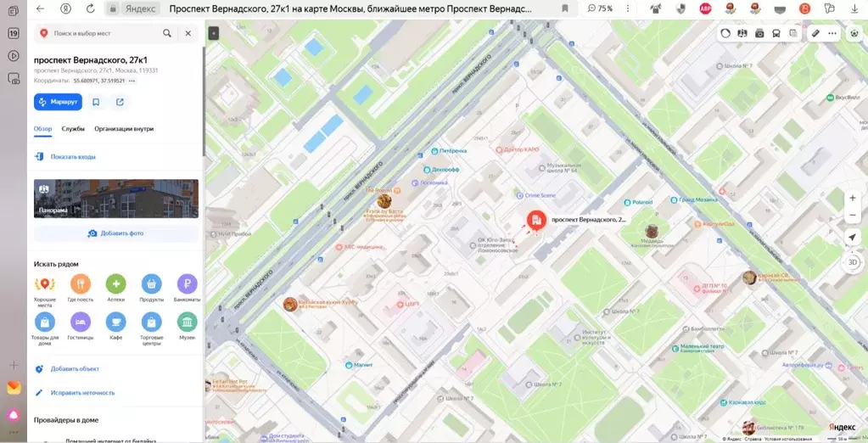The image size is (868, 443).
Task: Clear search with the X button
Action: click(188, 33)
